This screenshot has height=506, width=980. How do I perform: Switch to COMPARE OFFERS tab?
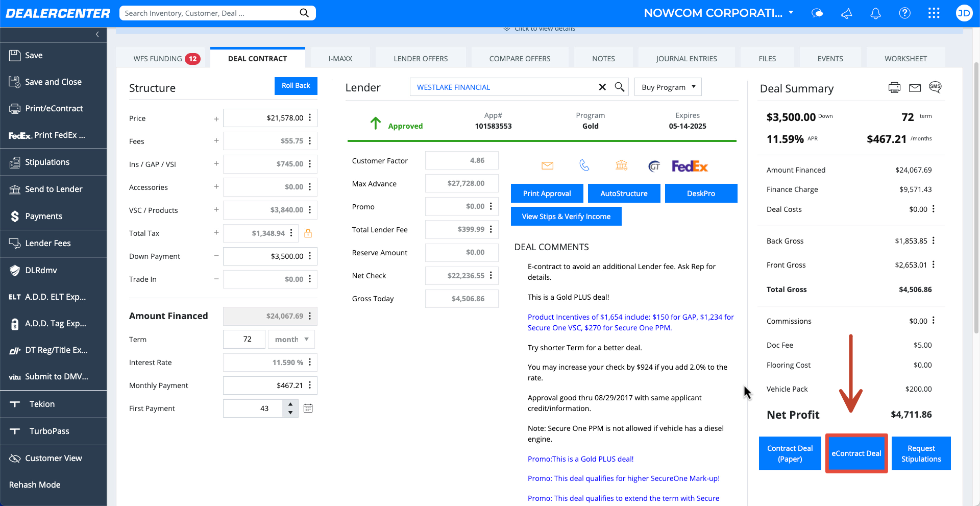(x=520, y=58)
